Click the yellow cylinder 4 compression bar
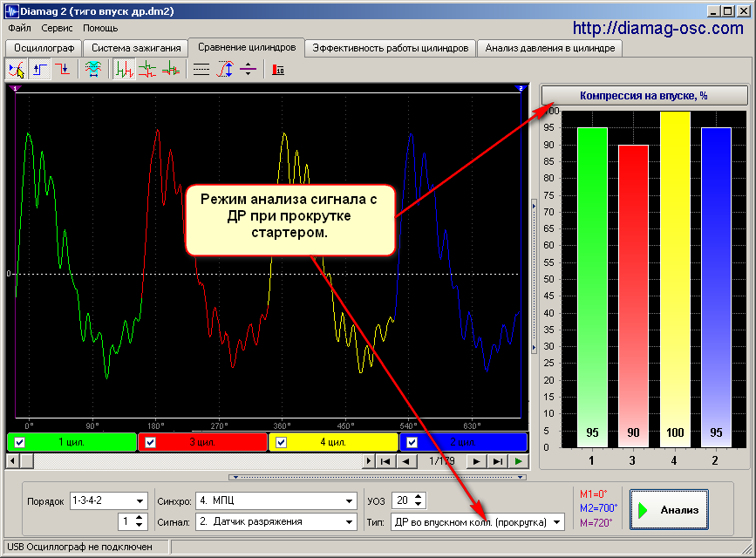This screenshot has height=558, width=756. [675, 279]
